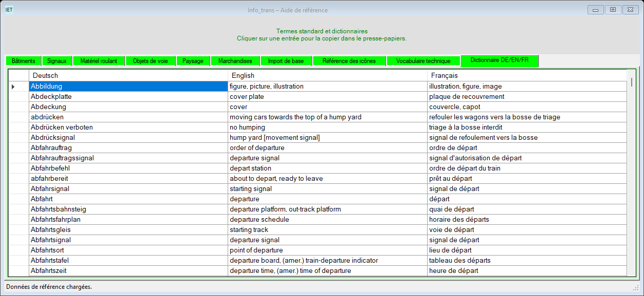644x296 pixels.
Task: Open the Marchandises tab
Action: tap(235, 61)
